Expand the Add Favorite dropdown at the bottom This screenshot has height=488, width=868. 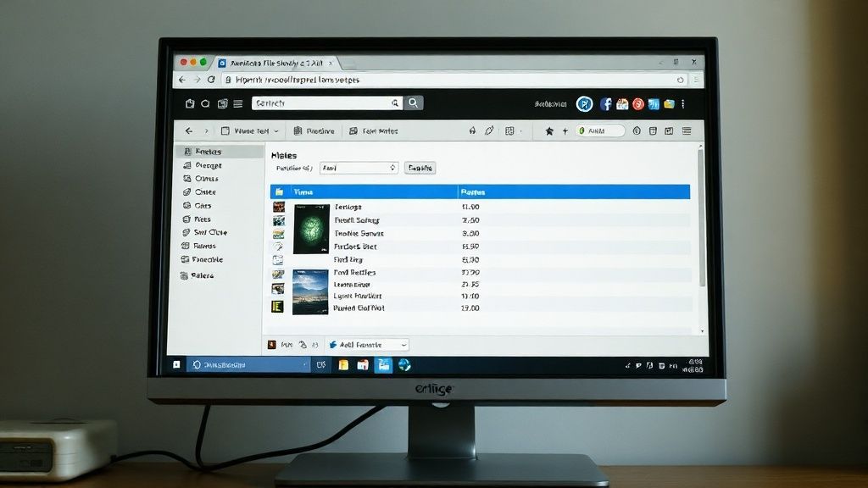click(x=369, y=345)
